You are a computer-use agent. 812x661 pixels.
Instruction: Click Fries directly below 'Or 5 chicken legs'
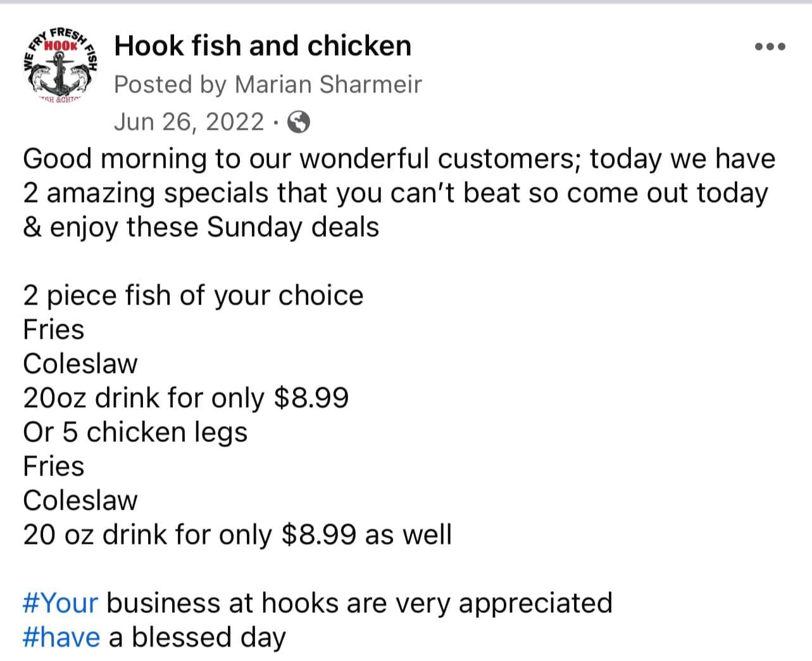(x=54, y=467)
